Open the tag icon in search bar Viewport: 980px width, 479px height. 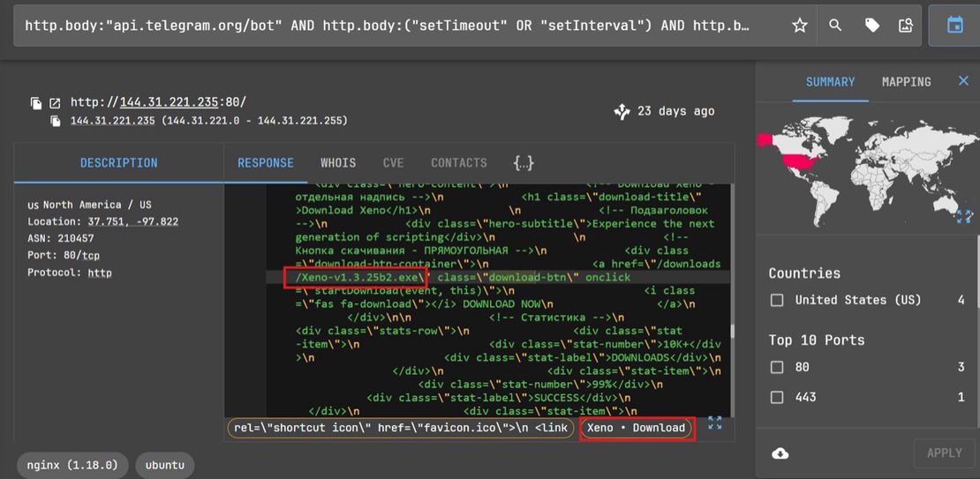871,26
